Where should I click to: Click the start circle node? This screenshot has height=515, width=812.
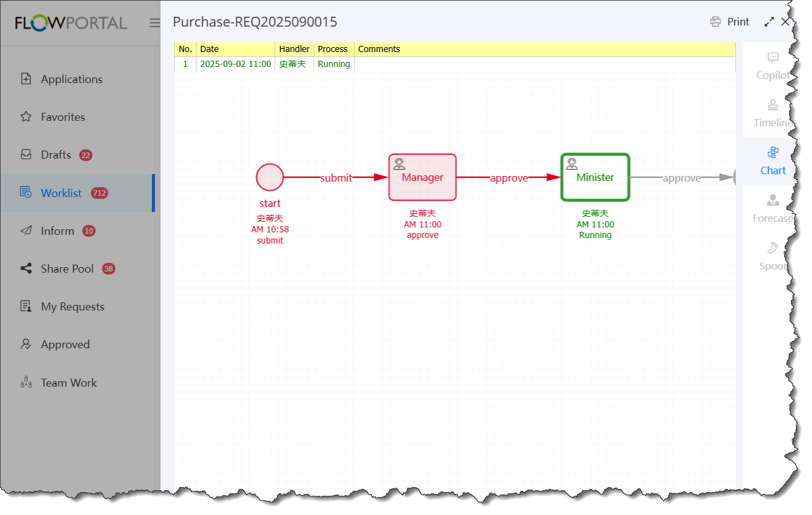[x=270, y=177]
